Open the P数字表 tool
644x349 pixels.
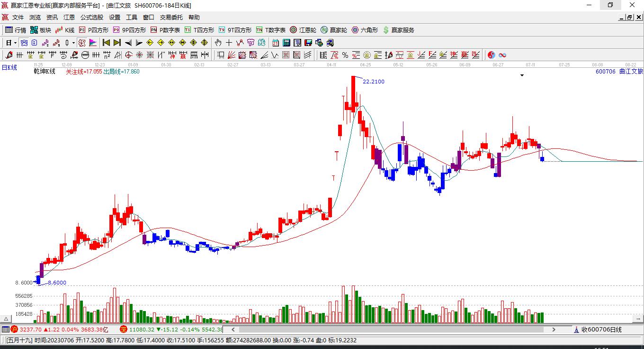point(165,30)
